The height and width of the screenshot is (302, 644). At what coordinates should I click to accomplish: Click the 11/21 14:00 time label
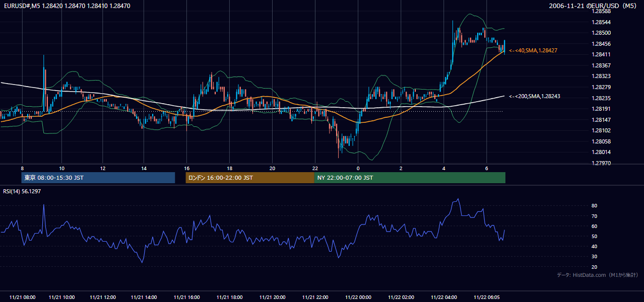coord(144,297)
